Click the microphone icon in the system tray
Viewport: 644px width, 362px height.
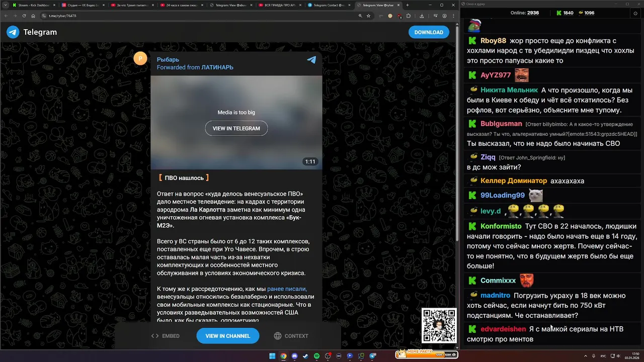[594, 356]
